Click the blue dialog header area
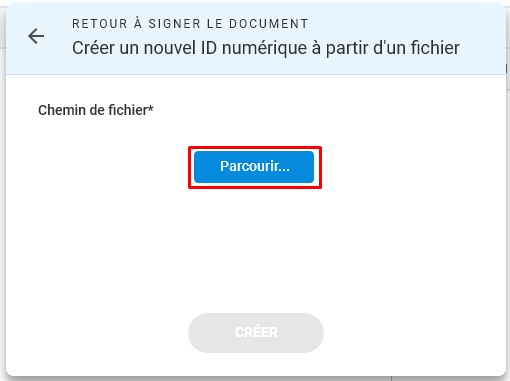Image resolution: width=510 pixels, height=381 pixels. click(256, 39)
